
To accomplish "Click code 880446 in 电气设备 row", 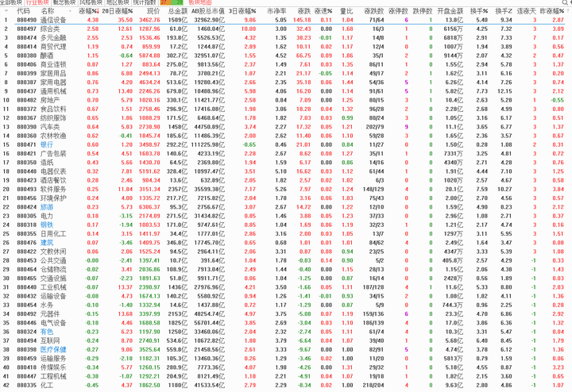I will (27, 323).
